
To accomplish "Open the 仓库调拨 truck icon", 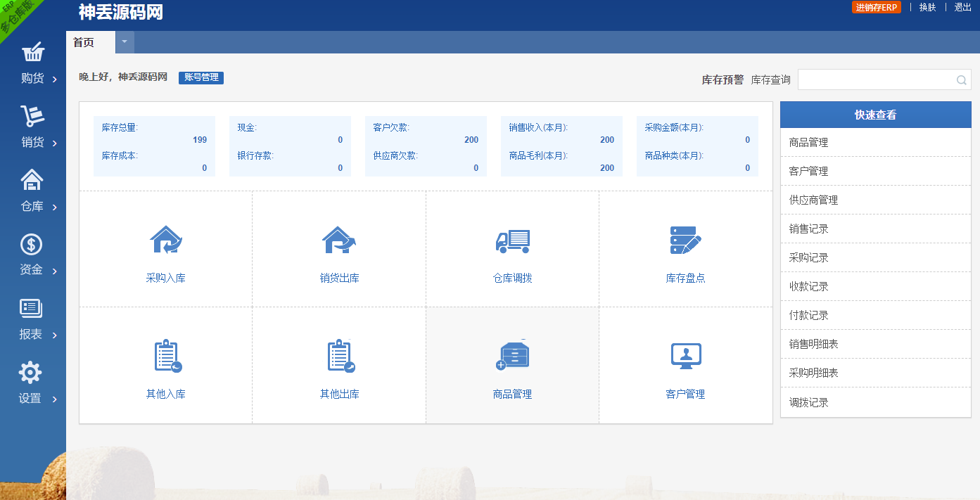I will [x=512, y=241].
